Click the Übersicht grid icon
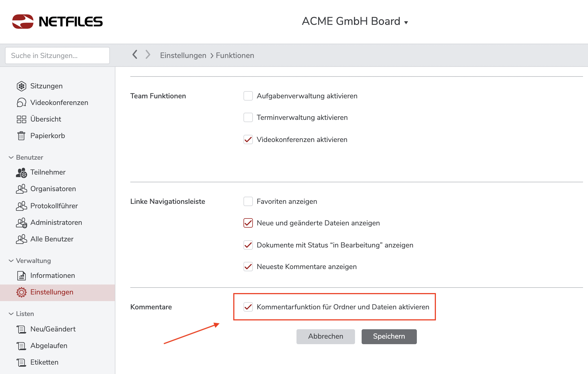 21,119
